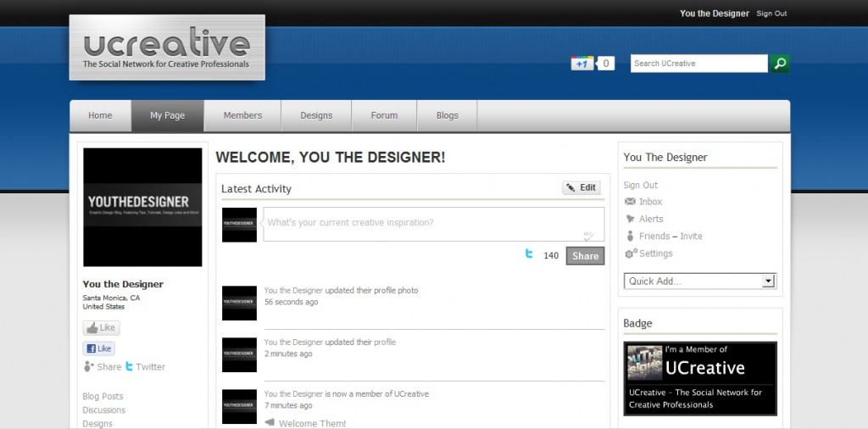Image resolution: width=868 pixels, height=429 pixels.
Task: Click the pencil Edit button in Latest Activity
Action: coord(581,187)
